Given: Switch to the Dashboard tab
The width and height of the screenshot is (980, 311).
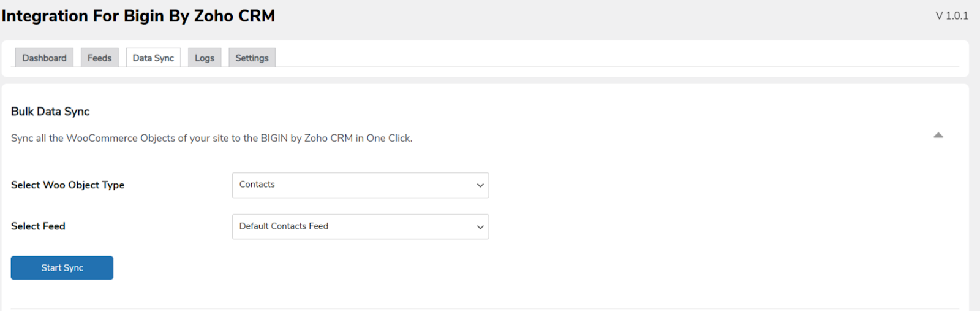Looking at the screenshot, I should tap(44, 58).
